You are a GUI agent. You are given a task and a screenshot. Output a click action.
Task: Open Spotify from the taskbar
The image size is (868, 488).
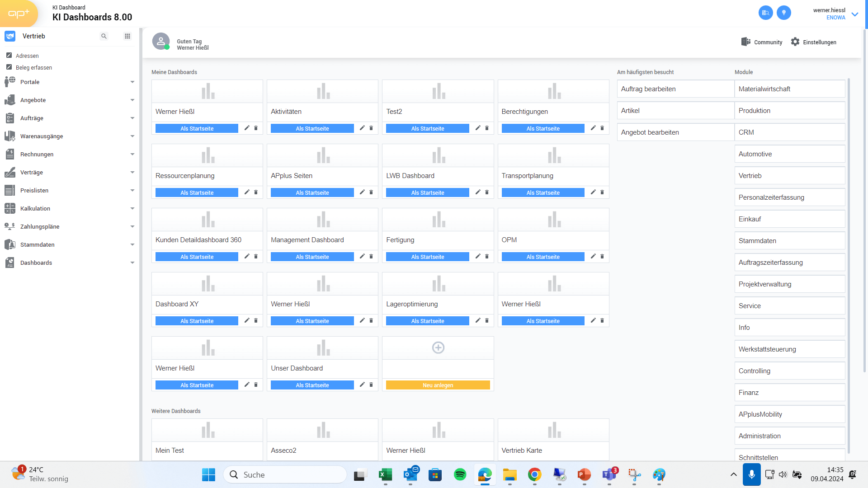(460, 474)
